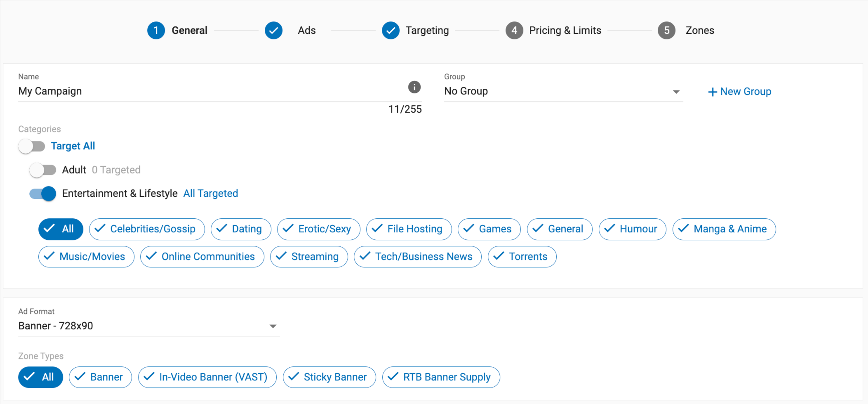868x404 pixels.
Task: Disable Entertainment & Lifestyle switch
Action: click(43, 194)
